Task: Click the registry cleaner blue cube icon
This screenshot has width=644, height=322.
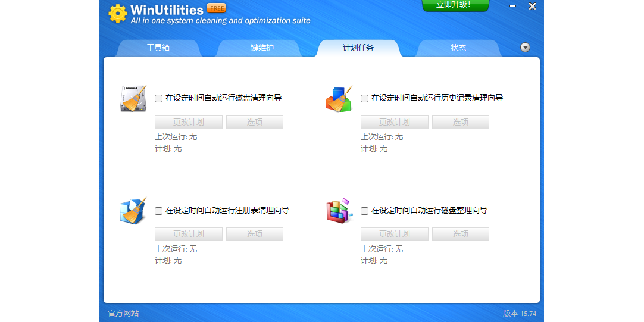Action: coord(133,210)
